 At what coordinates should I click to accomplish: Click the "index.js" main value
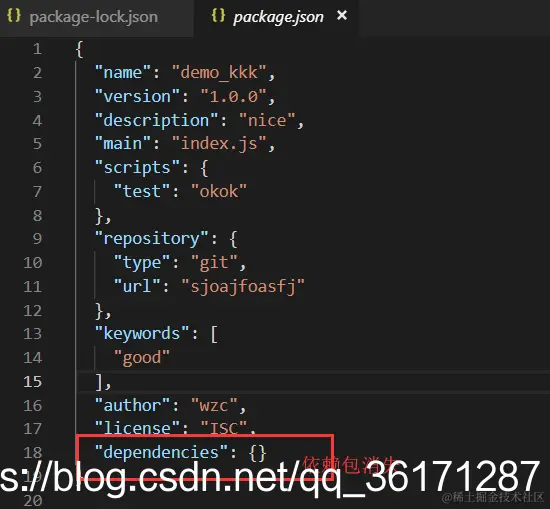[x=219, y=143]
